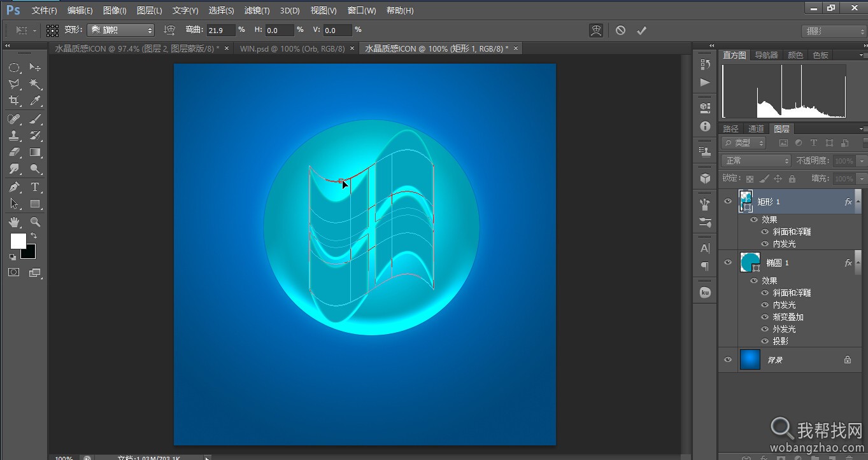Open the 文件(F) menu
868x460 pixels.
44,10
